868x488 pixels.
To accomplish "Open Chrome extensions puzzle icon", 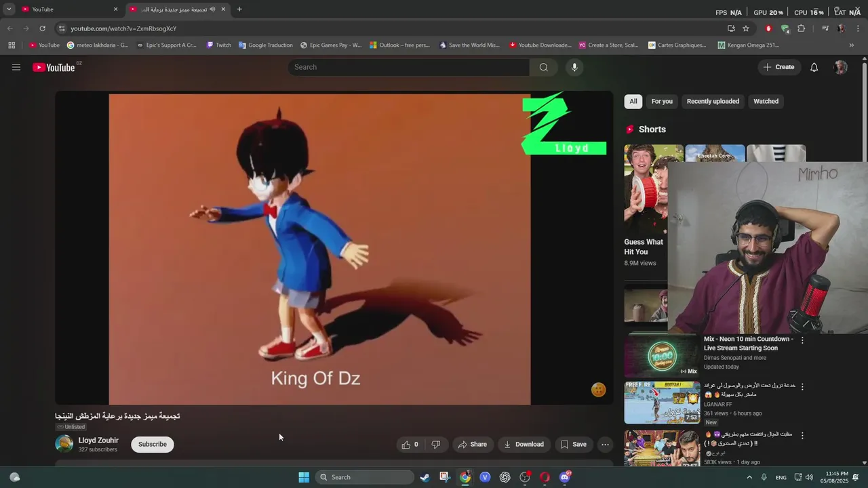I will (801, 28).
